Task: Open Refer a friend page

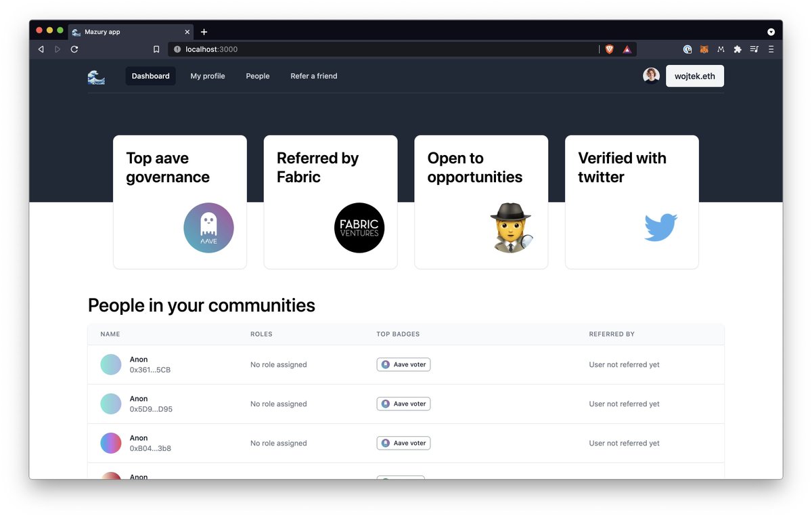Action: coord(314,76)
